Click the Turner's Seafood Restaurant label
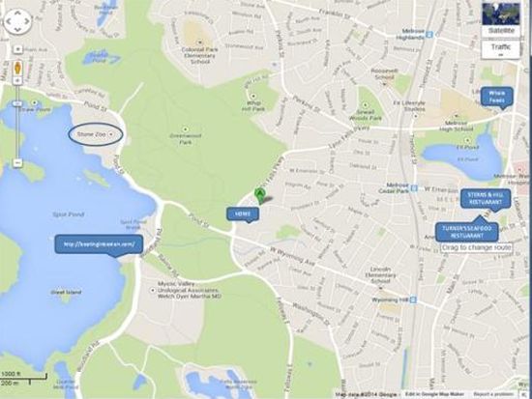This screenshot has height=399, width=532. 467,232
